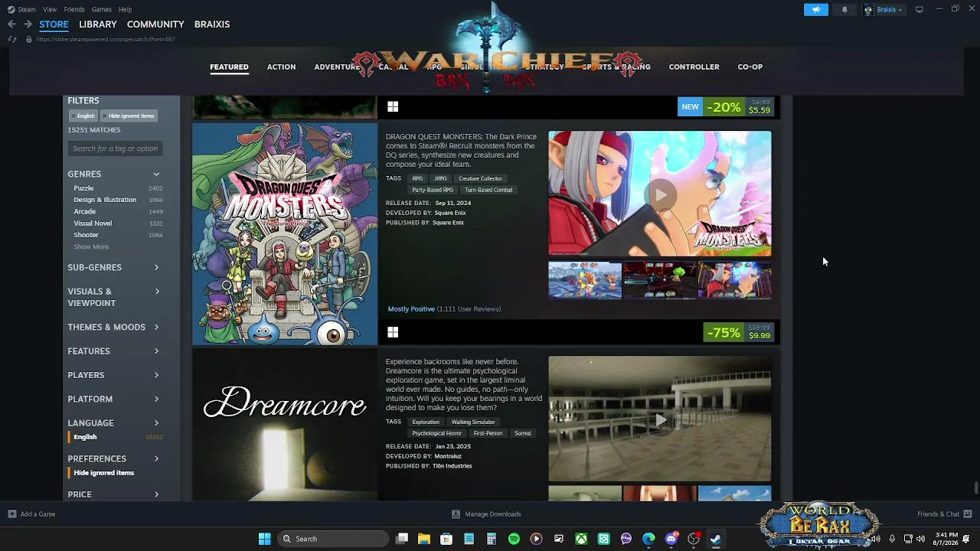Click the padlock icon beside the store URL
The width and height of the screenshot is (980, 551).
pos(29,39)
